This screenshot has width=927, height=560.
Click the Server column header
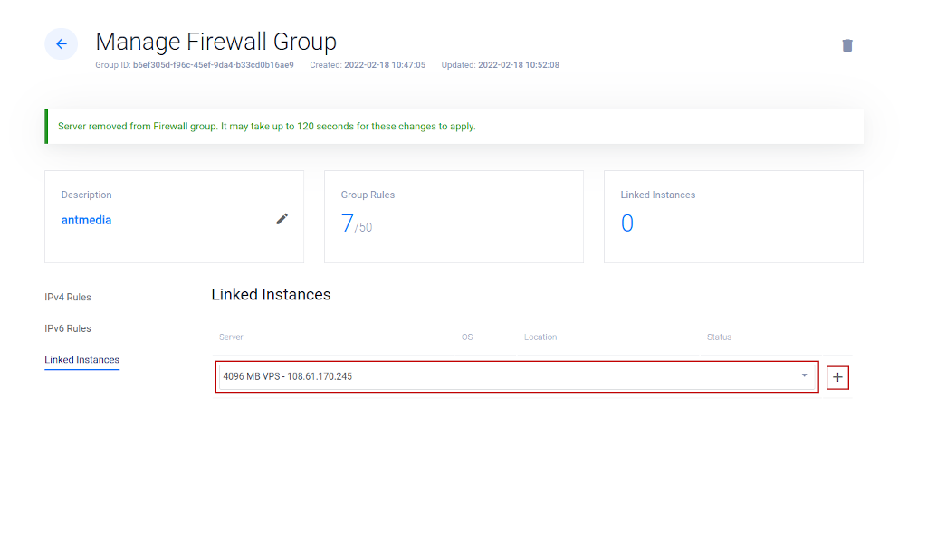(x=231, y=337)
